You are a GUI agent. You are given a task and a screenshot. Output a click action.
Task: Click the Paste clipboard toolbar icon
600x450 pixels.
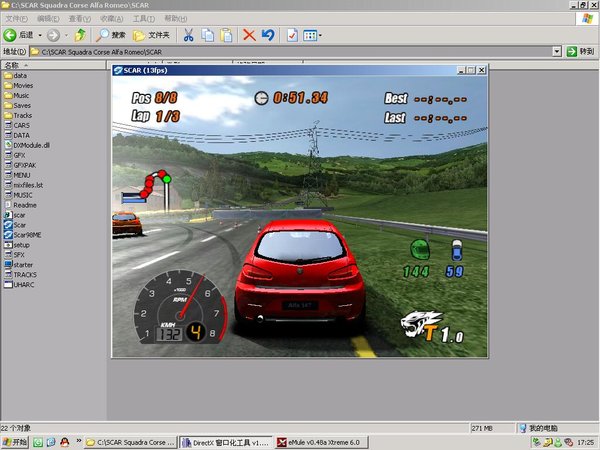coord(226,34)
